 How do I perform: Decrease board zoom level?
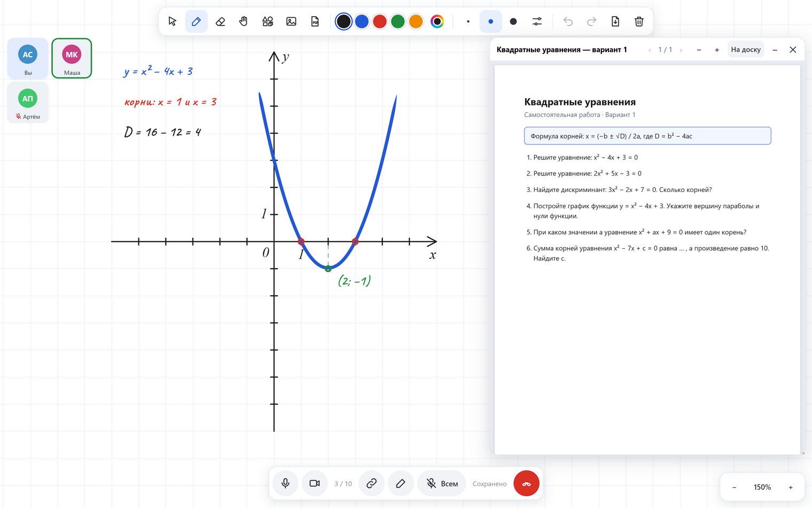[x=734, y=487]
